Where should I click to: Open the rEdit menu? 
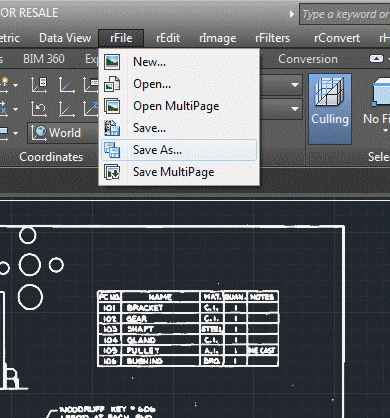pyautogui.click(x=168, y=38)
